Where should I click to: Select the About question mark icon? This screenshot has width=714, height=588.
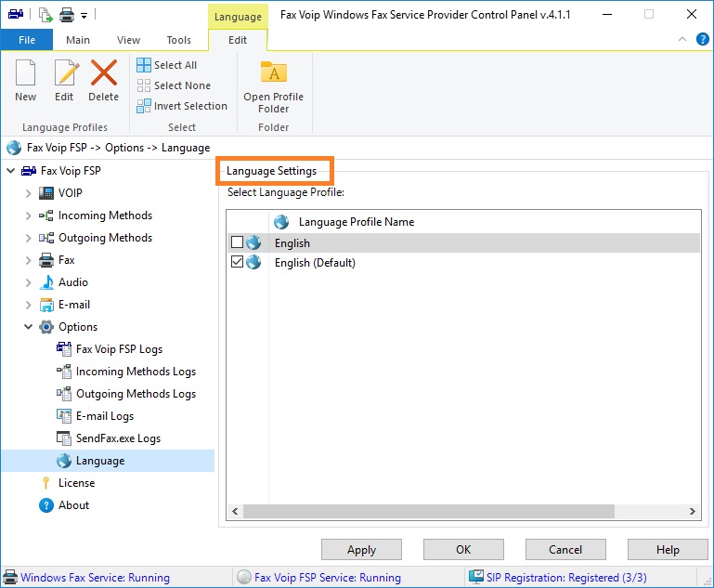tap(46, 505)
